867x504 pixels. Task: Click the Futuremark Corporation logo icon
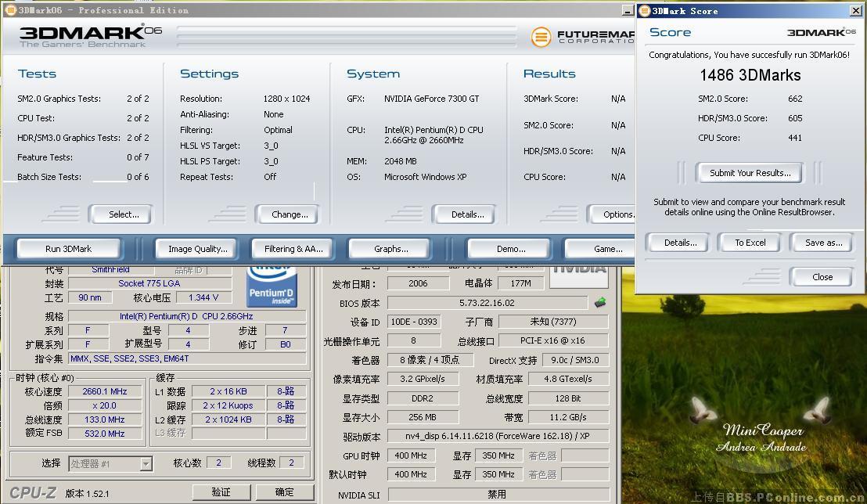(541, 37)
